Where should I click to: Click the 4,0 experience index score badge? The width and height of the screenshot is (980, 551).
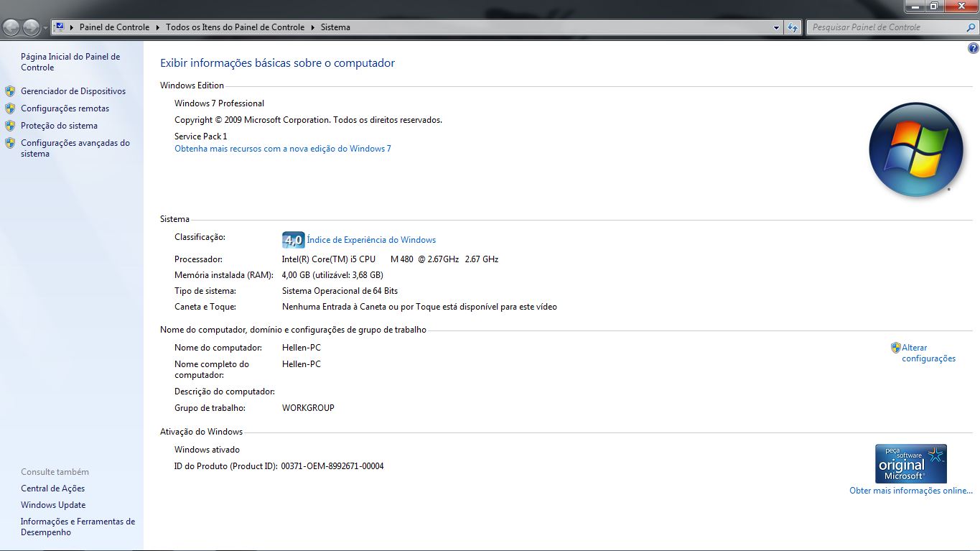293,240
